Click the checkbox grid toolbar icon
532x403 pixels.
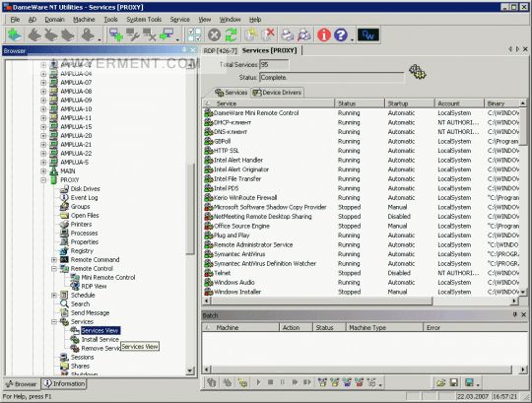[x=194, y=34]
